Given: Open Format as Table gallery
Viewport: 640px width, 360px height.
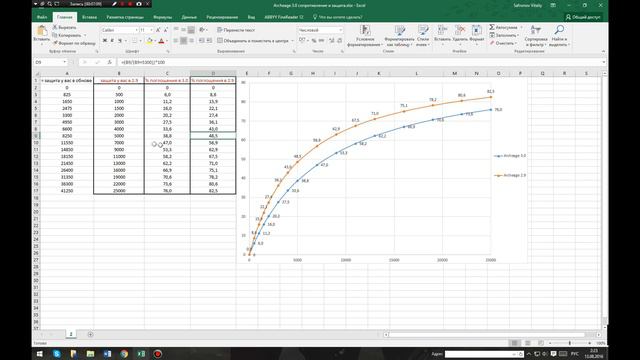Looking at the screenshot, I should (x=400, y=36).
